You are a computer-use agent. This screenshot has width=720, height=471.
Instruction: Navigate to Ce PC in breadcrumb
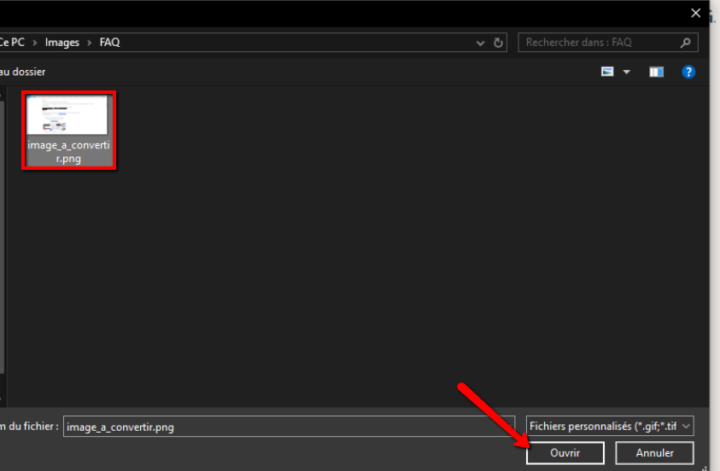point(13,43)
